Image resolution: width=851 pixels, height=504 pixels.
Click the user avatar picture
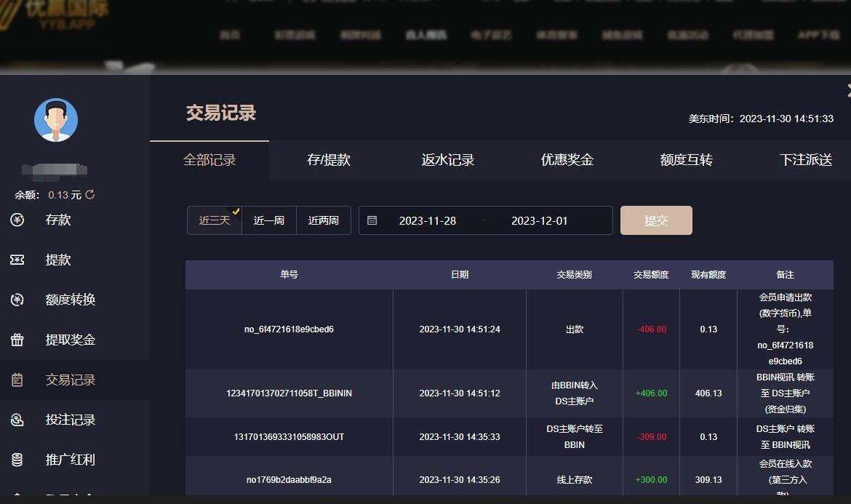click(56, 120)
